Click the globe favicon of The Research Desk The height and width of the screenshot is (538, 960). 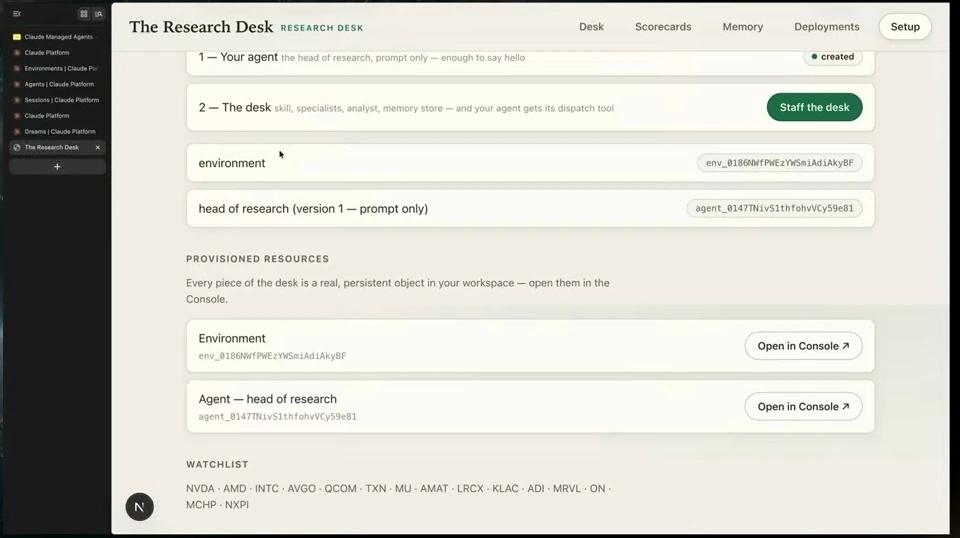17,148
